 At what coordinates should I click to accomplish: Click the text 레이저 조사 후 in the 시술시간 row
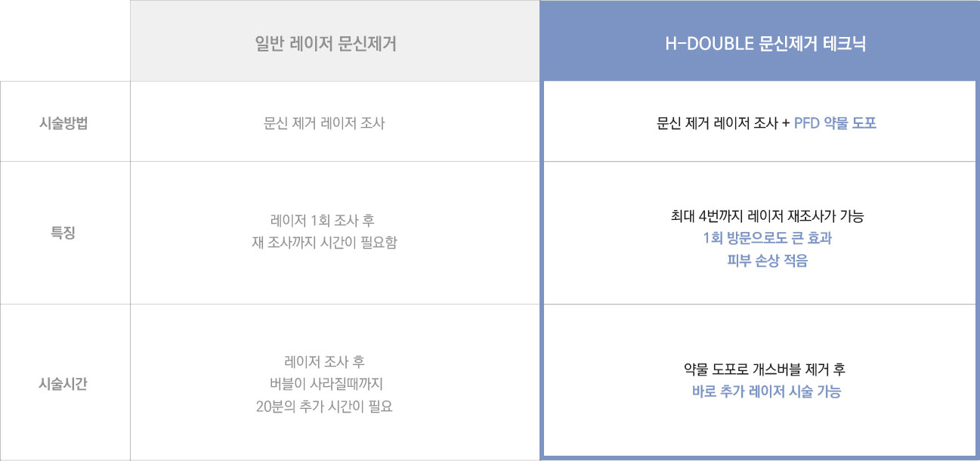[324, 361]
